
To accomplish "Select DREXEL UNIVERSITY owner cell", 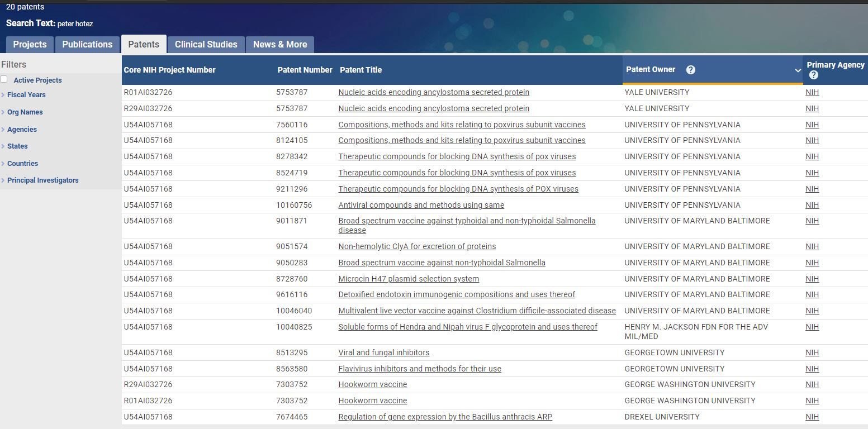I will (662, 417).
